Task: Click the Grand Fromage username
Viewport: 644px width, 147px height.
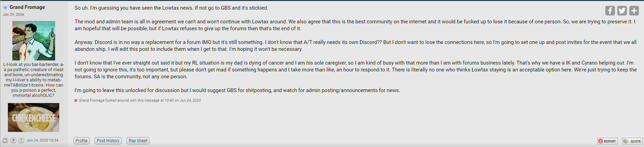Action: [x=27, y=7]
